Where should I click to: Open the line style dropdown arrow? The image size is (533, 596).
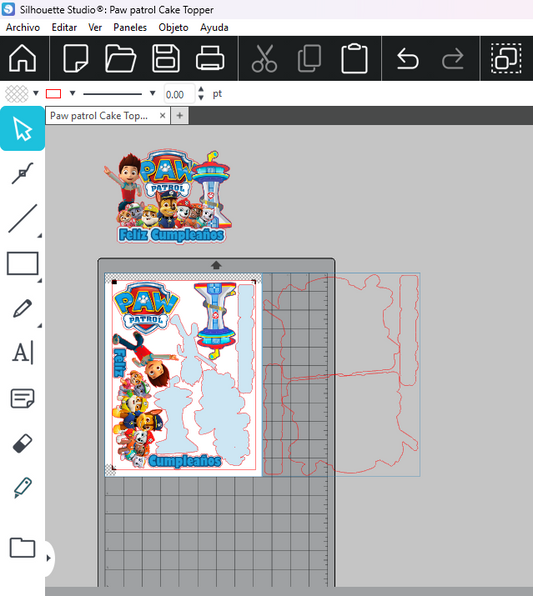tap(152, 93)
